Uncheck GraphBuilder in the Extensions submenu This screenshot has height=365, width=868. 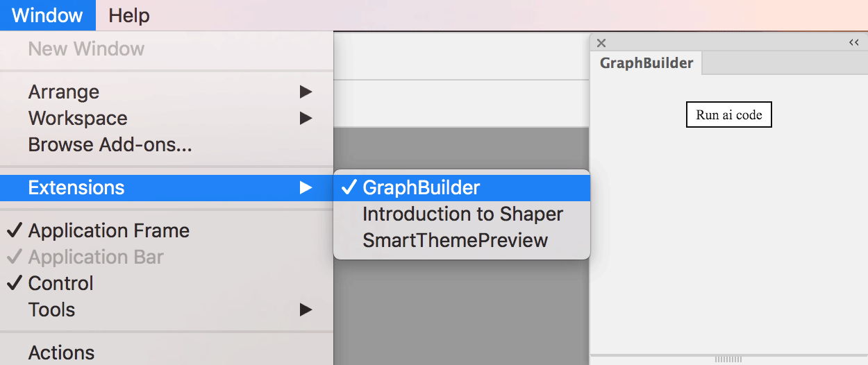pyautogui.click(x=421, y=187)
